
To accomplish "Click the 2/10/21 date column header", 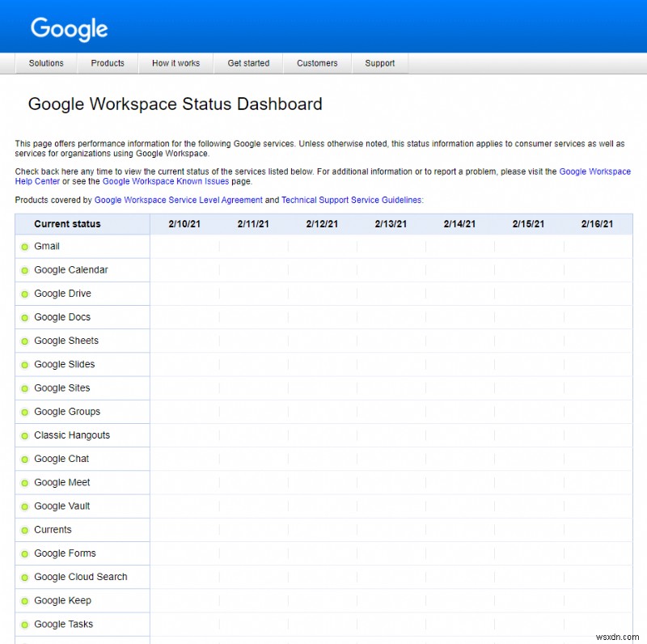I will point(184,224).
